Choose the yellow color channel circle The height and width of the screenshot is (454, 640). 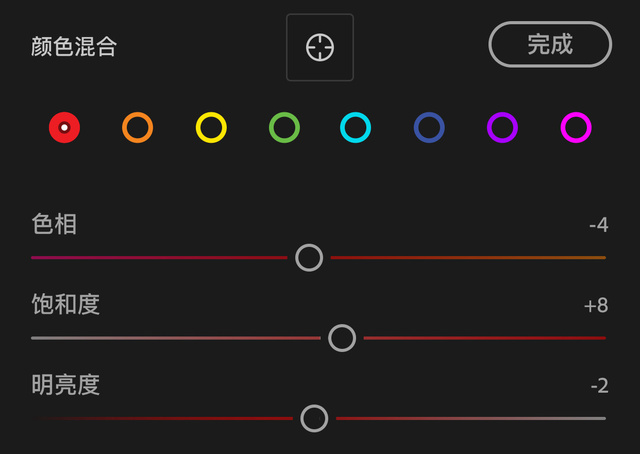click(x=211, y=128)
